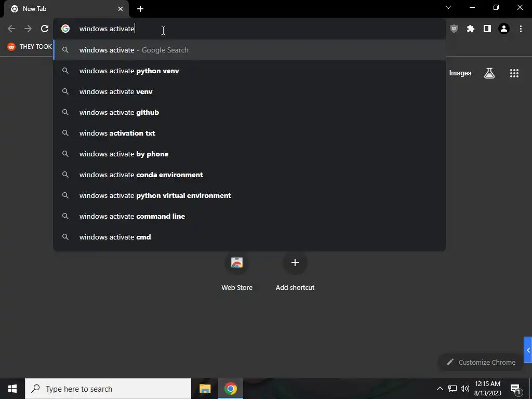Choose 'windows activate python virtual environment' suggestion
Image resolution: width=532 pixels, height=399 pixels.
pyautogui.click(x=249, y=195)
